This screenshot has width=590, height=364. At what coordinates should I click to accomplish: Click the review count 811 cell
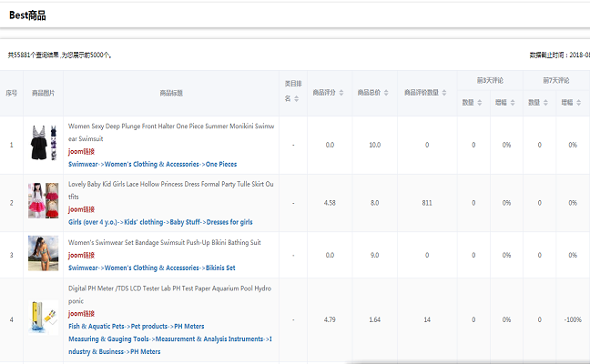pos(427,203)
